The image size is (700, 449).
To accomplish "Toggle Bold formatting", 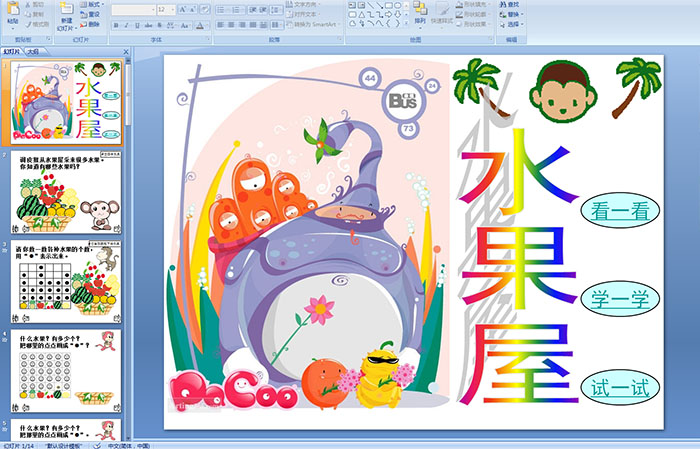I will coord(116,25).
